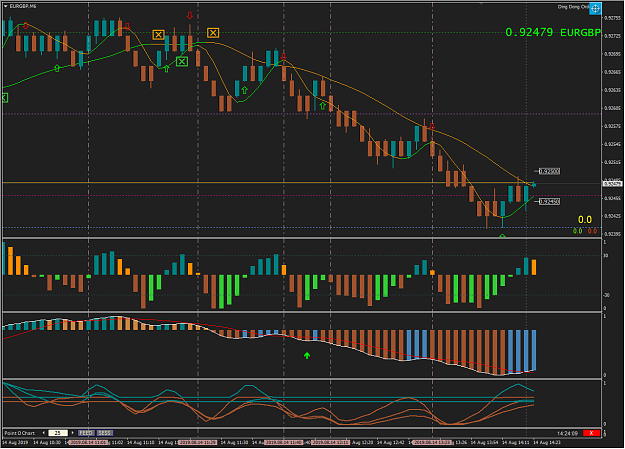Focus the input field showing 25
Viewport: 625px width, 449px height.
coord(58,433)
